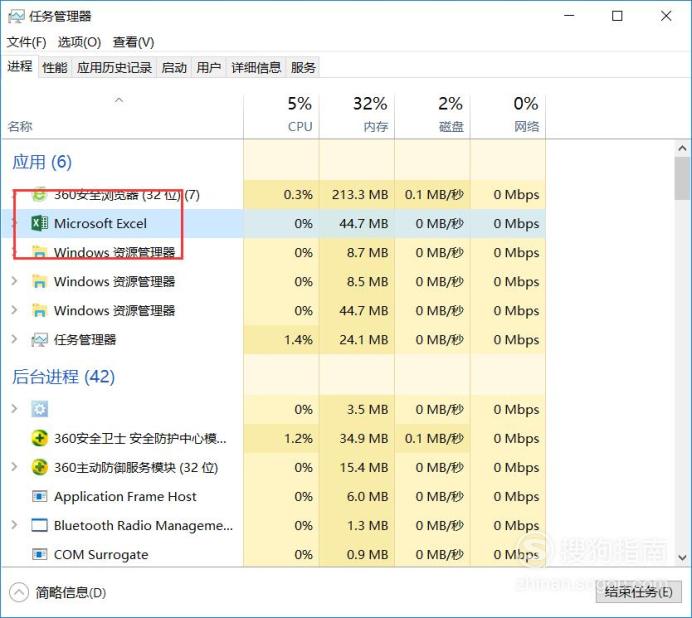Click the 结束任务(E) button
This screenshot has height=618, width=692.
click(639, 592)
